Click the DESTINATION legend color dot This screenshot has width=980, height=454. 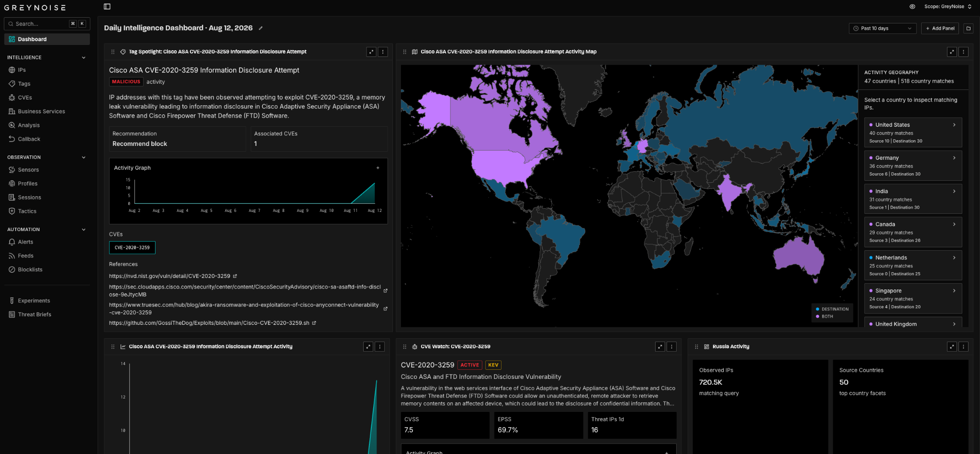click(817, 309)
